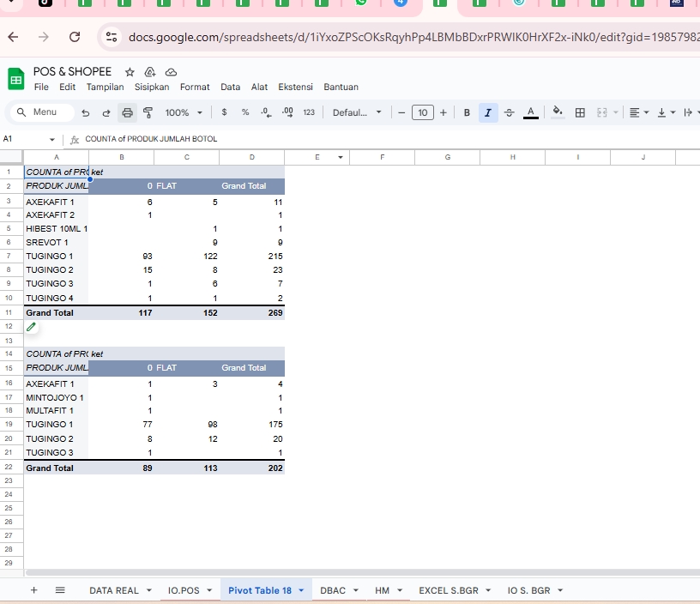This screenshot has width=700, height=604.
Task: Open the fill color tool
Action: [x=557, y=112]
